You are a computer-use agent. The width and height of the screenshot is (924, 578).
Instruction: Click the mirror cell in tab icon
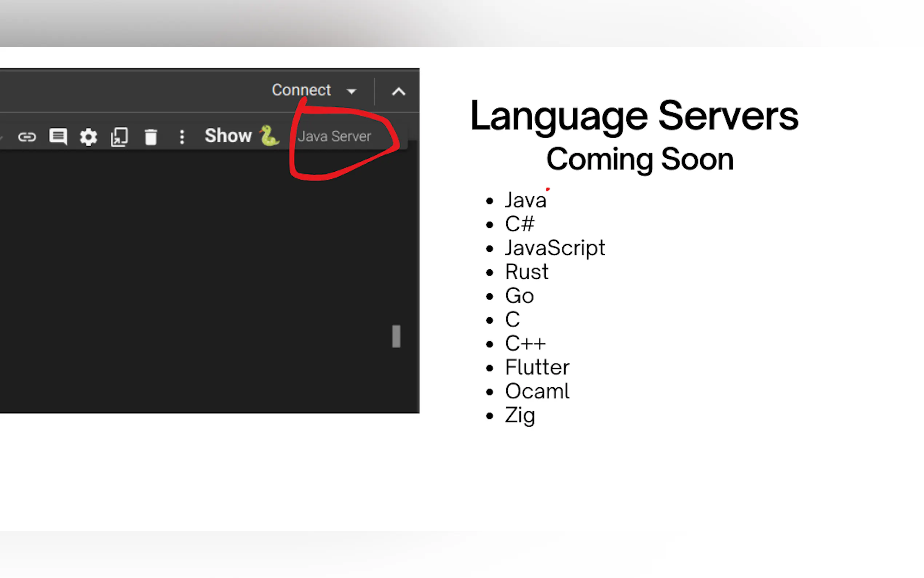(119, 137)
